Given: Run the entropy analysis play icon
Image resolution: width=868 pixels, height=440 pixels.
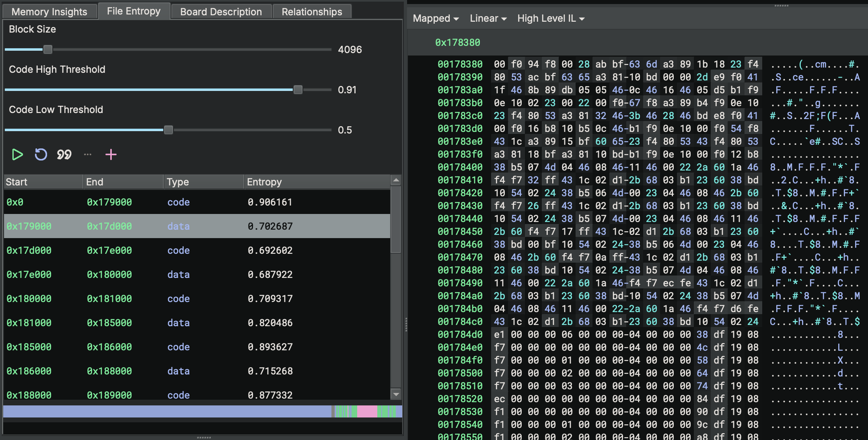Looking at the screenshot, I should point(17,154).
